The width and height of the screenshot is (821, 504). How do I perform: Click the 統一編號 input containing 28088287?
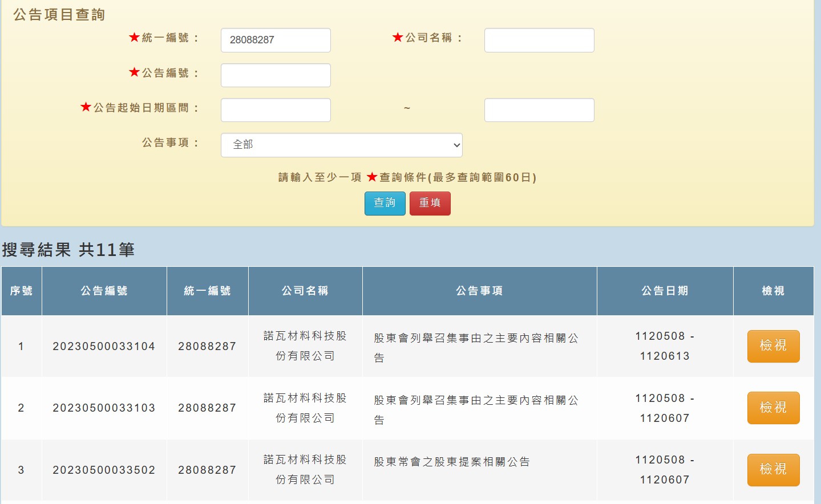coord(276,40)
